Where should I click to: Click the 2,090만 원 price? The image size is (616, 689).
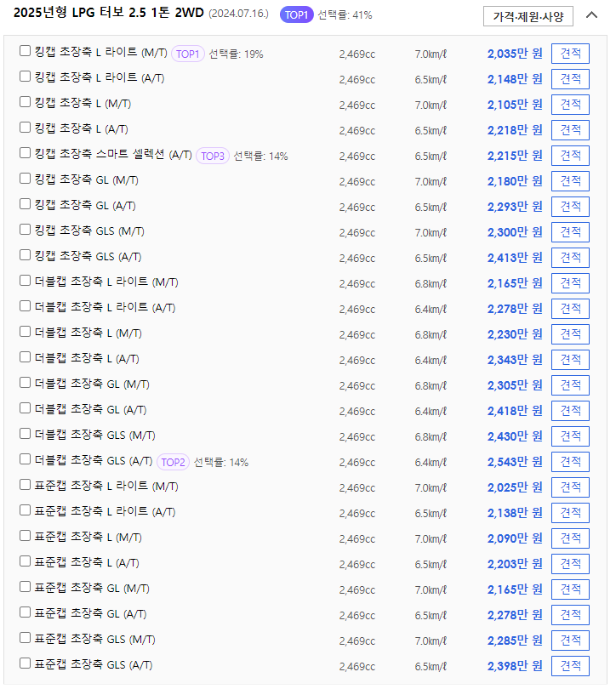pyautogui.click(x=515, y=538)
